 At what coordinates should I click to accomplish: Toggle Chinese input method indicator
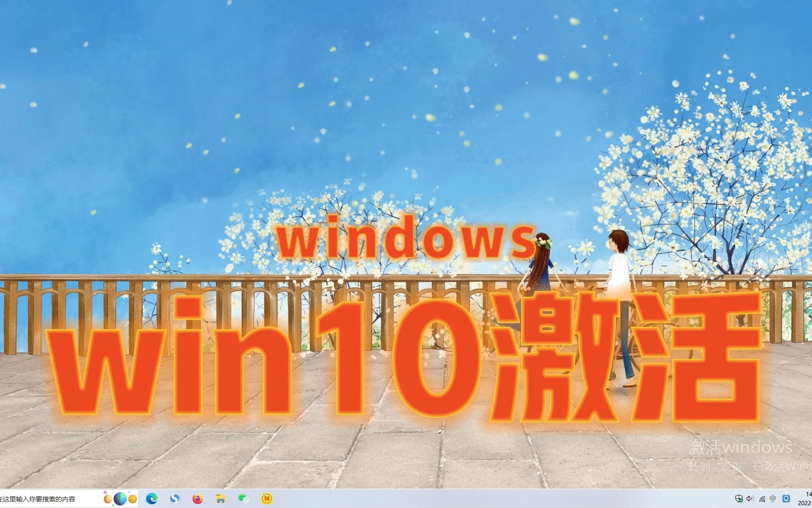pyautogui.click(x=773, y=499)
